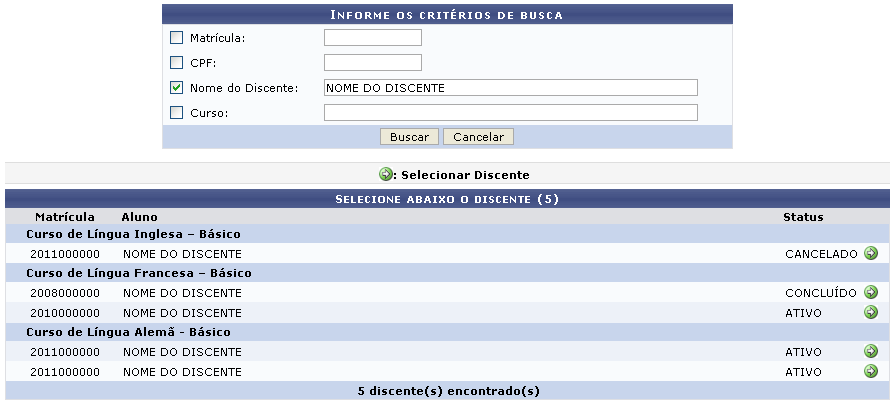
Task: Focus the Matrícula text field
Action: [372, 38]
